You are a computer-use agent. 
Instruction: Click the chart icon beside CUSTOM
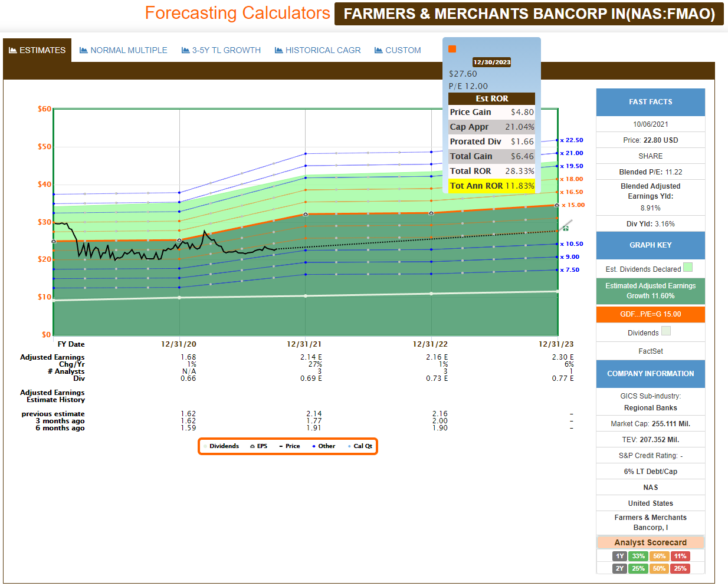point(379,51)
